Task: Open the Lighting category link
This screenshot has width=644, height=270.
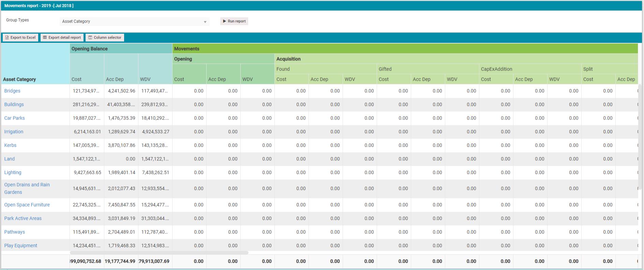Action: (13, 173)
